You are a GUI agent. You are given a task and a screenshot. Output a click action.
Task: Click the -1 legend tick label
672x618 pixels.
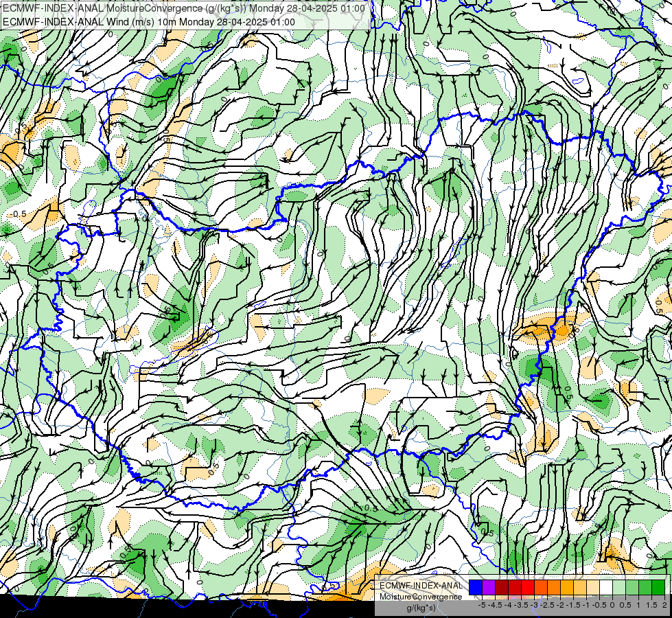[x=587, y=605]
